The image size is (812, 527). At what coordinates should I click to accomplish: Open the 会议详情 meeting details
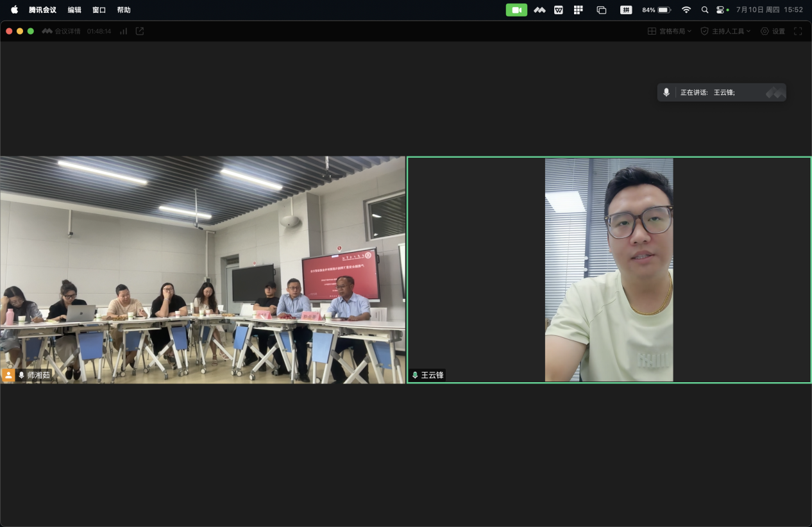[62, 31]
